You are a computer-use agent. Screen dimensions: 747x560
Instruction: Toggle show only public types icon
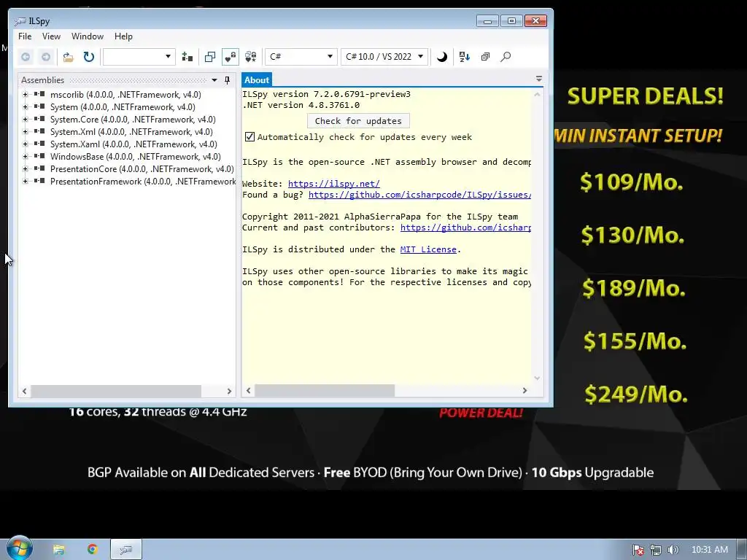[209, 57]
